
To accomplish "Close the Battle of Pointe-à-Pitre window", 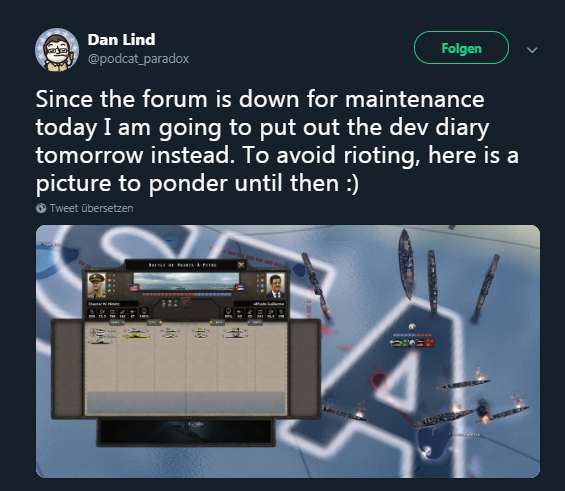I will pos(241,265).
